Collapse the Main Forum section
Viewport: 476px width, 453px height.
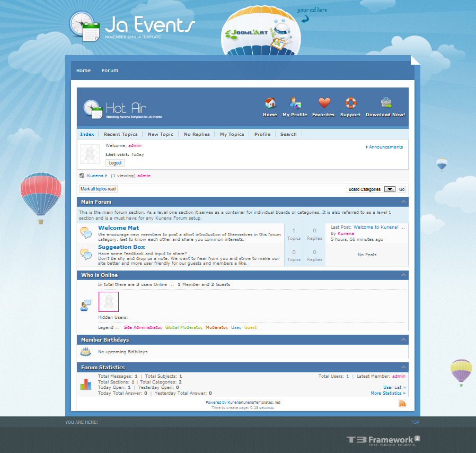pos(403,202)
